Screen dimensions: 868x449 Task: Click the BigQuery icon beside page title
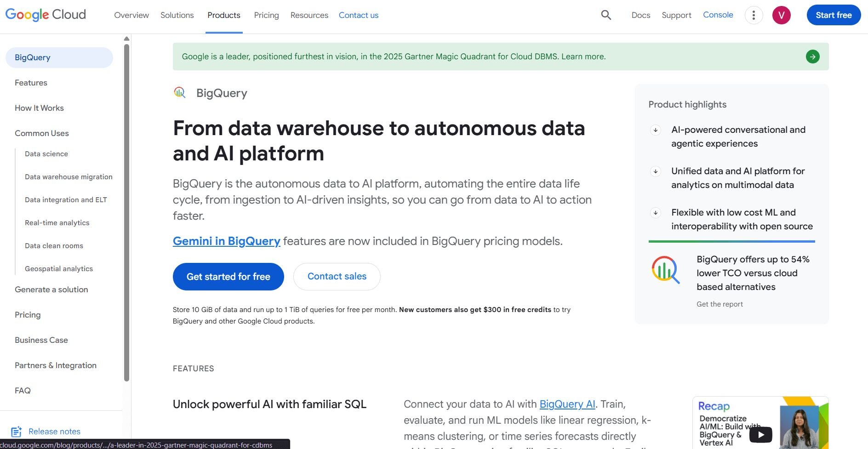click(x=180, y=93)
